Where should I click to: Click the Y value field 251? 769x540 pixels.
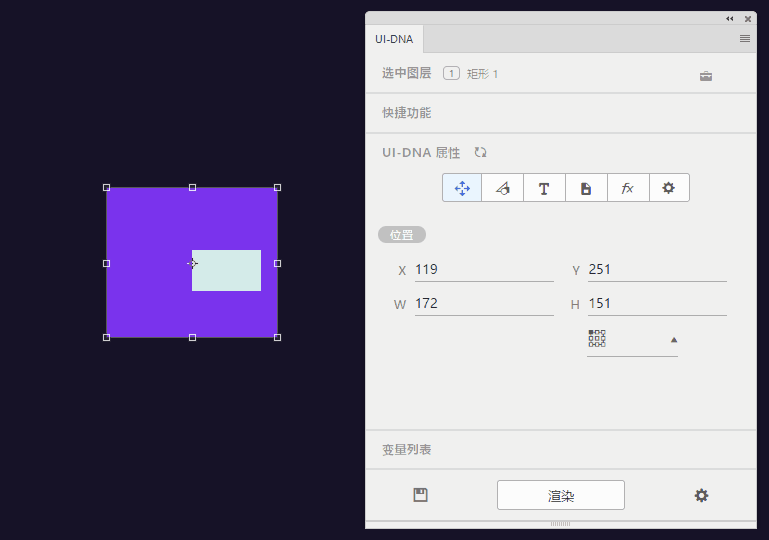(657, 270)
